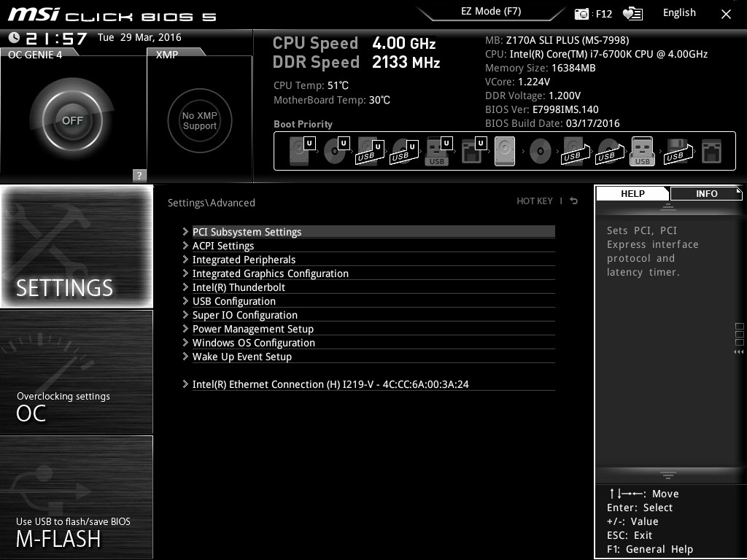Select the SETTINGS tile
This screenshot has height=560, width=747.
pos(77,246)
